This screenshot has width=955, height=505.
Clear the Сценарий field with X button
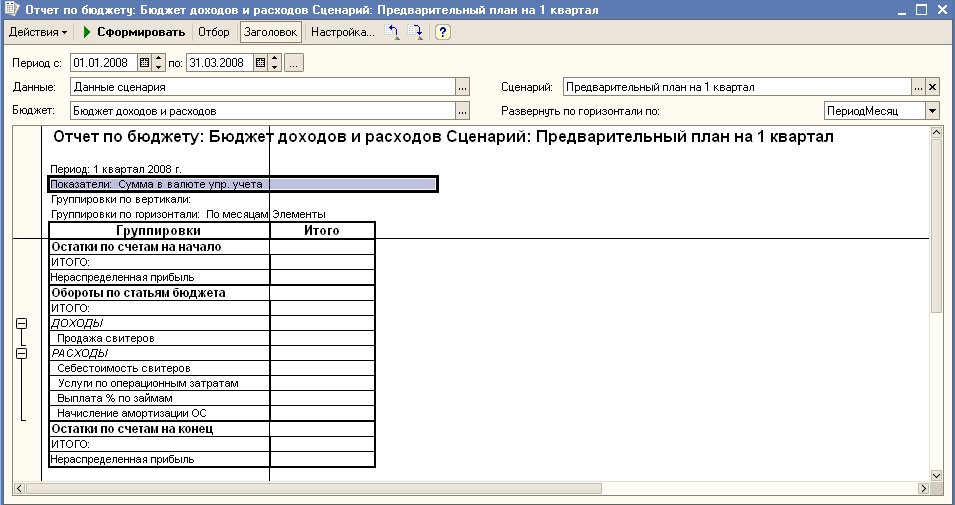pyautogui.click(x=932, y=87)
